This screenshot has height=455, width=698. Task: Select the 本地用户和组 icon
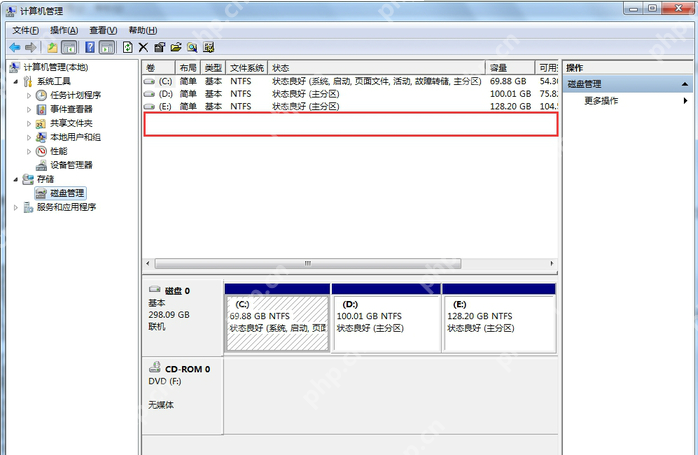click(41, 137)
